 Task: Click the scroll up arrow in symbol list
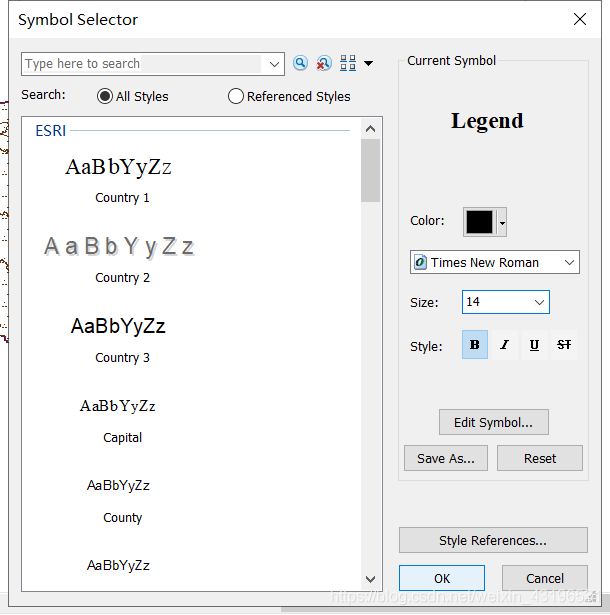coord(370,129)
